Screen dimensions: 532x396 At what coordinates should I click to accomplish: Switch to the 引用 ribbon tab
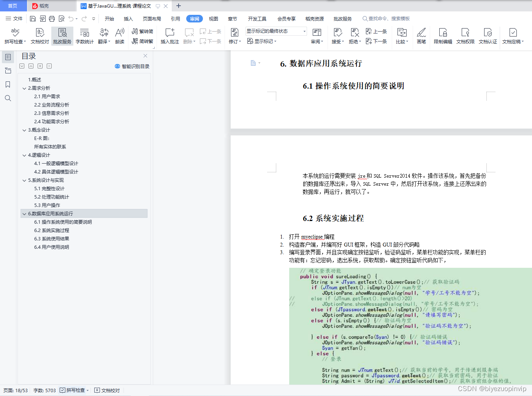pyautogui.click(x=176, y=19)
